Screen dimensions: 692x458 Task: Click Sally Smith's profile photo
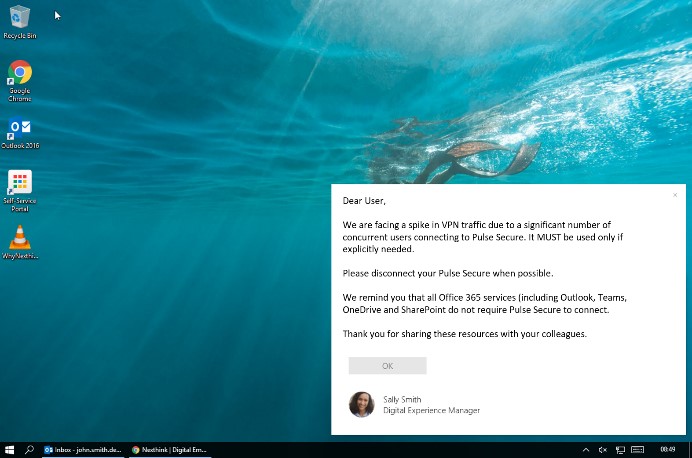(x=361, y=404)
